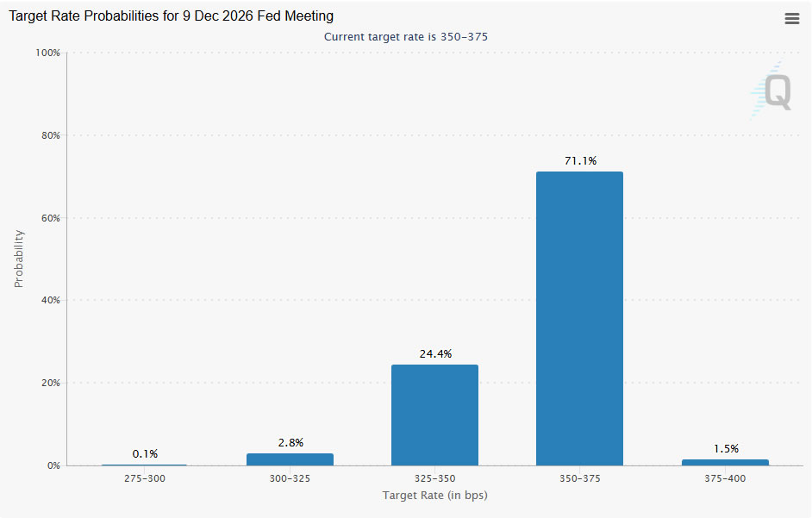
Task: Select the 350-375 x-axis label
Action: [579, 477]
